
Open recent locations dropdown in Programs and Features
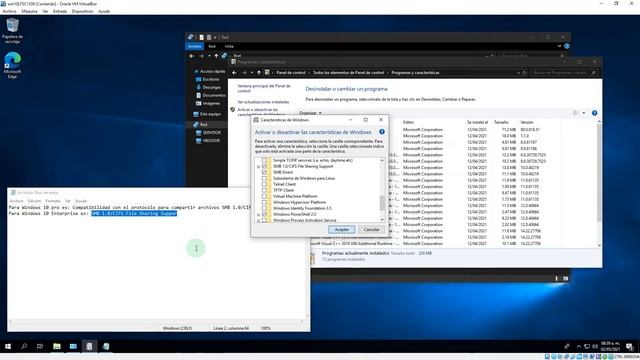[x=252, y=73]
